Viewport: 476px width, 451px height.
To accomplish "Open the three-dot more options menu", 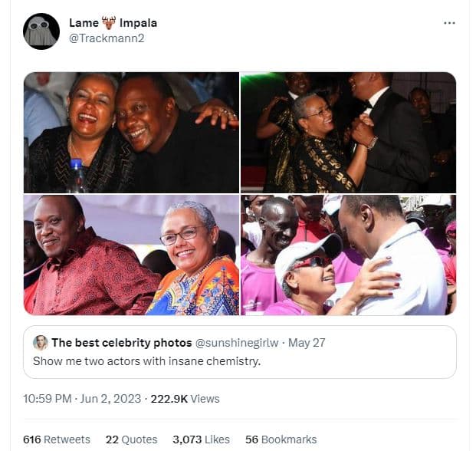I will tap(449, 23).
